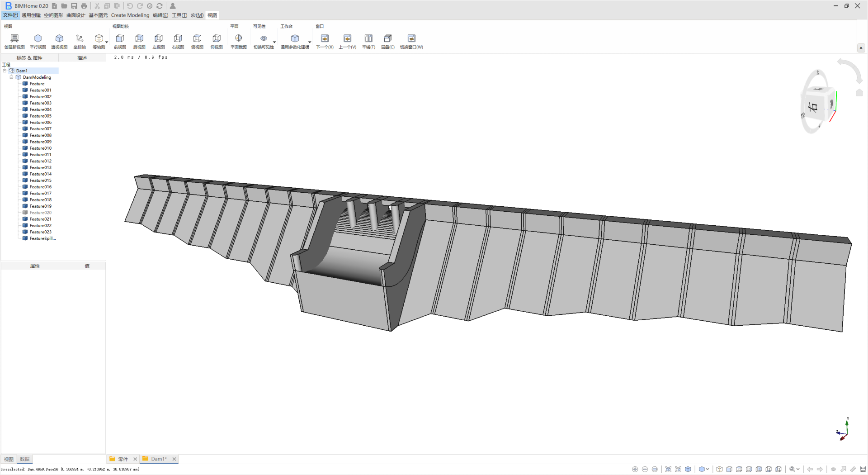Click the 坐标轴 coordinate axis icon

pyautogui.click(x=80, y=39)
